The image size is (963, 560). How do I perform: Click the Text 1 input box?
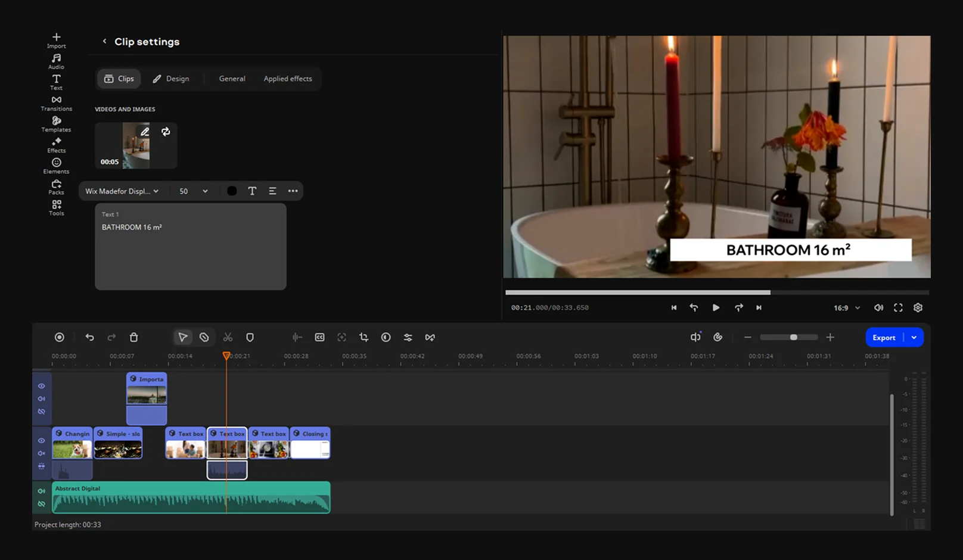click(191, 247)
